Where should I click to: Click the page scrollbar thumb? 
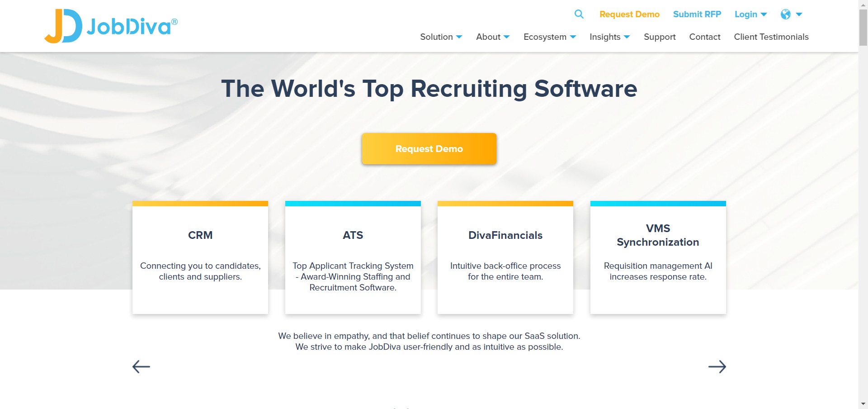[x=863, y=27]
